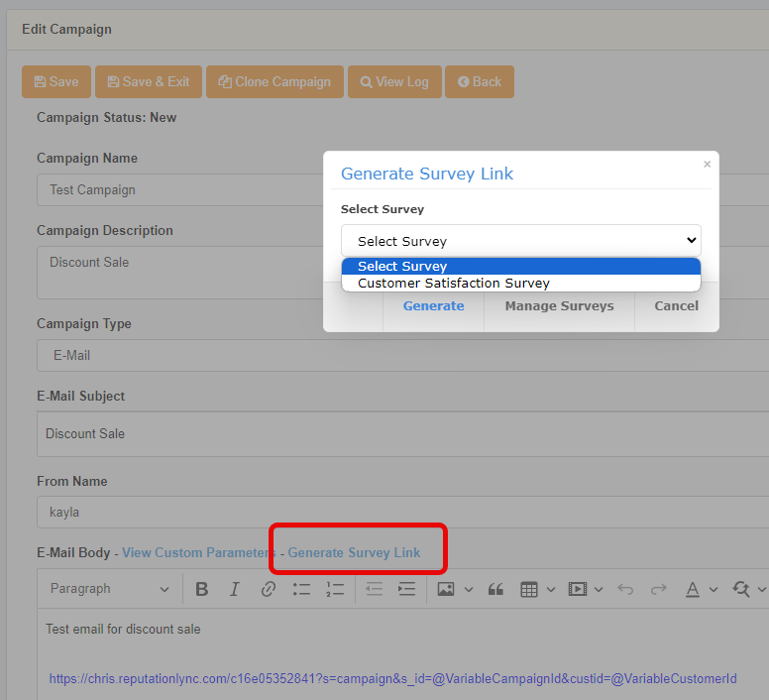Screen dimensions: 769x700
Task: Go Back from Edit Campaign
Action: click(480, 82)
